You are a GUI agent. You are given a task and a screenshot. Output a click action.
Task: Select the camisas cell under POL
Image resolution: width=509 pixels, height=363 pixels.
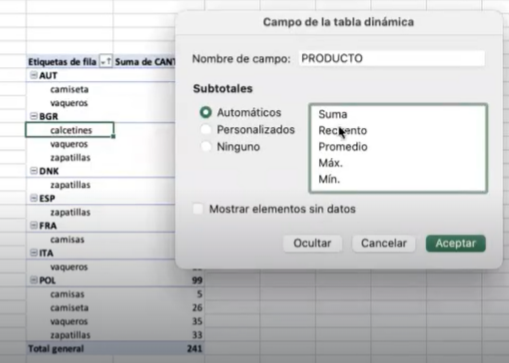70,294
